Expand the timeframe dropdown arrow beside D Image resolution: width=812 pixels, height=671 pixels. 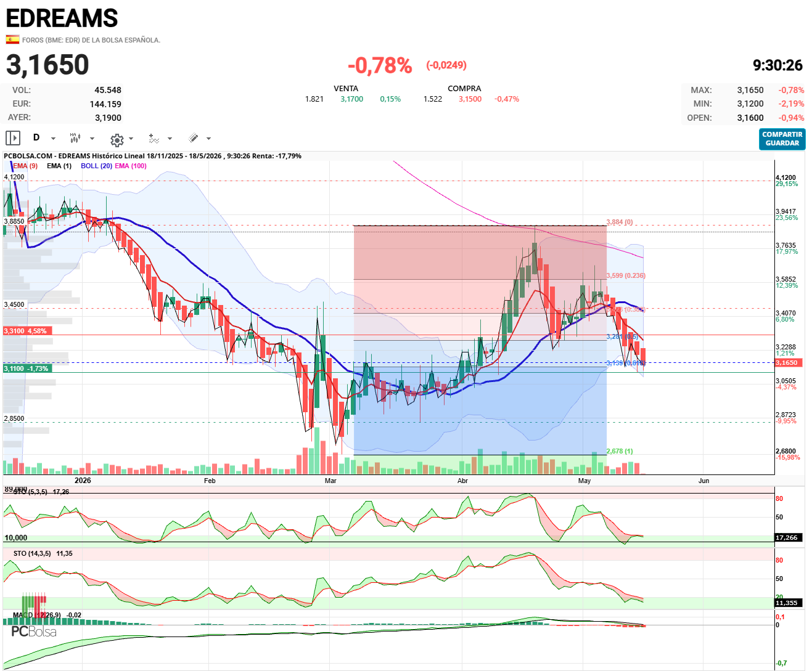(x=53, y=139)
